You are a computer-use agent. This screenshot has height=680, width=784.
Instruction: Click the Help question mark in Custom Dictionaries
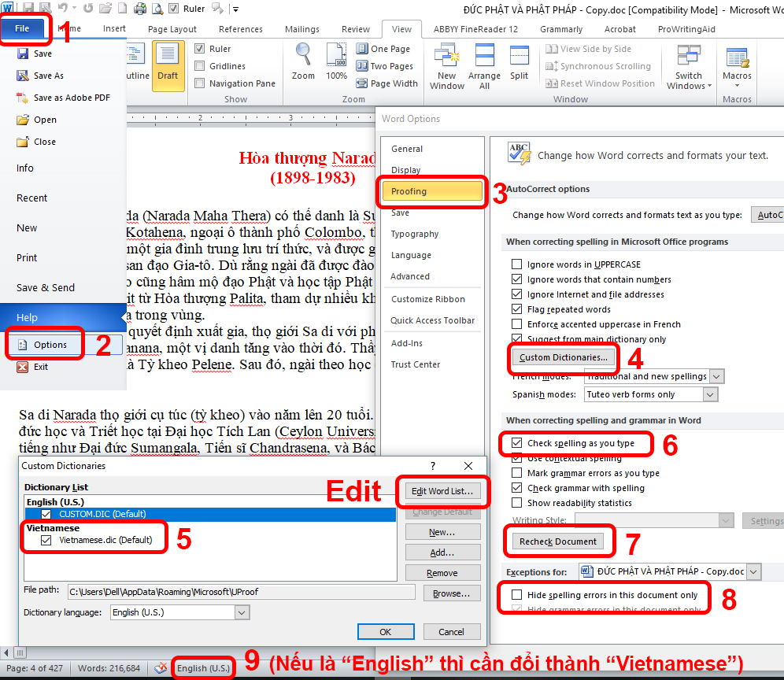click(x=433, y=465)
